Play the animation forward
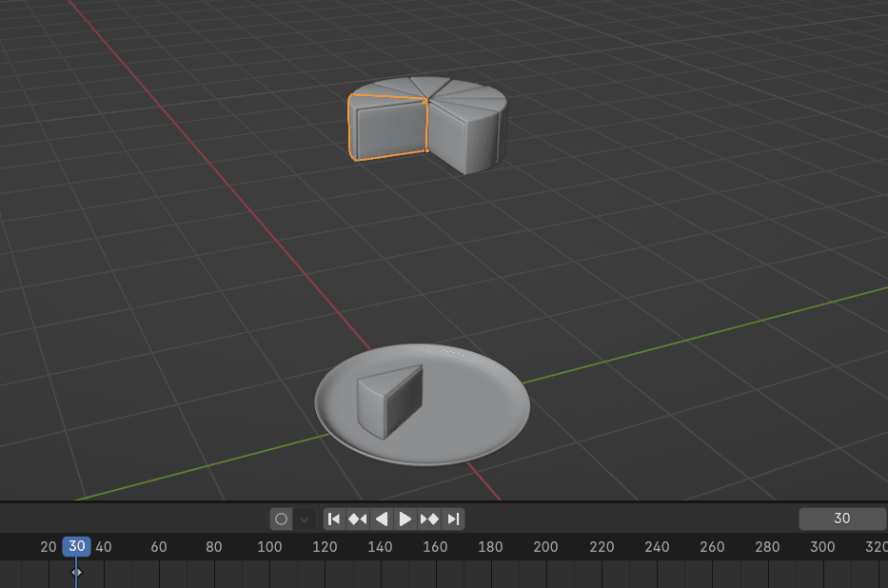Screen dimensions: 888x588 tap(405, 519)
